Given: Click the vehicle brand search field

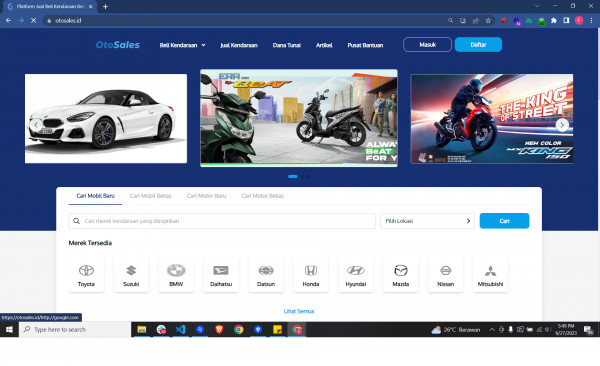Looking at the screenshot, I should 222,221.
